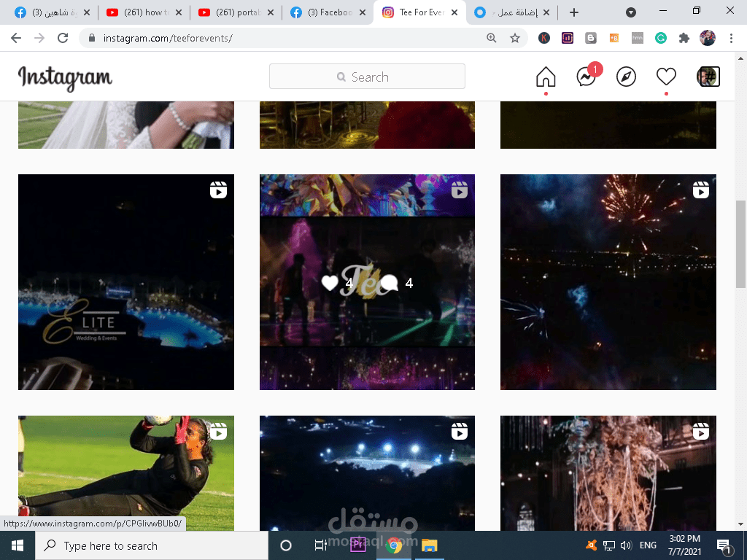
Task: Go back in browser history
Action: [x=16, y=38]
